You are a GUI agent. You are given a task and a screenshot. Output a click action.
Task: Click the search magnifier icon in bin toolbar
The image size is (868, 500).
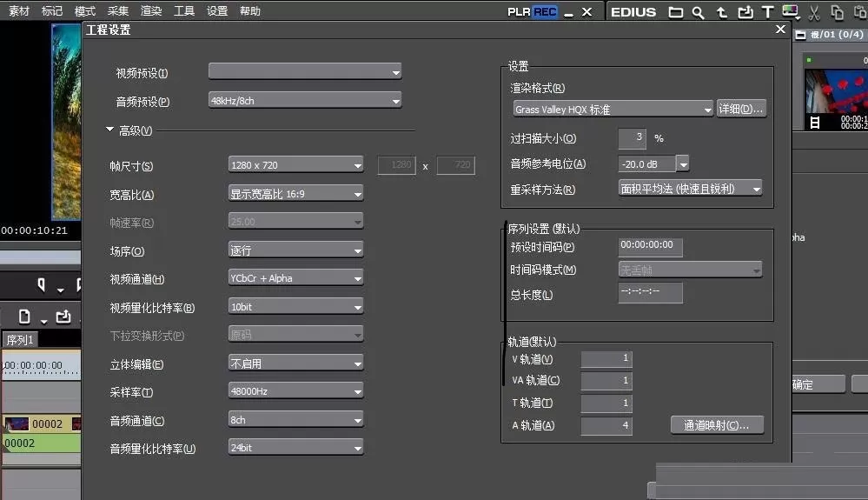pyautogui.click(x=698, y=12)
